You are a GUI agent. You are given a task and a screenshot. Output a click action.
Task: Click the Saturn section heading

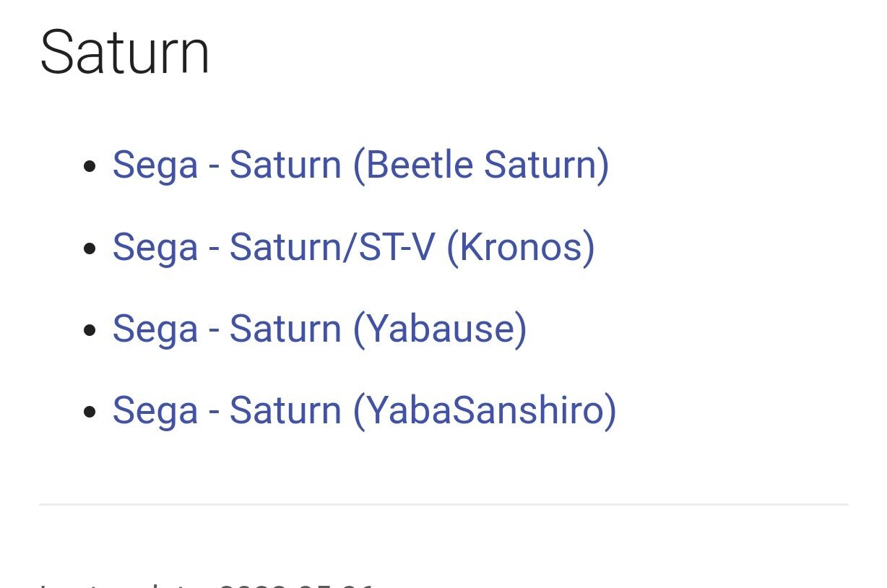coord(125,53)
